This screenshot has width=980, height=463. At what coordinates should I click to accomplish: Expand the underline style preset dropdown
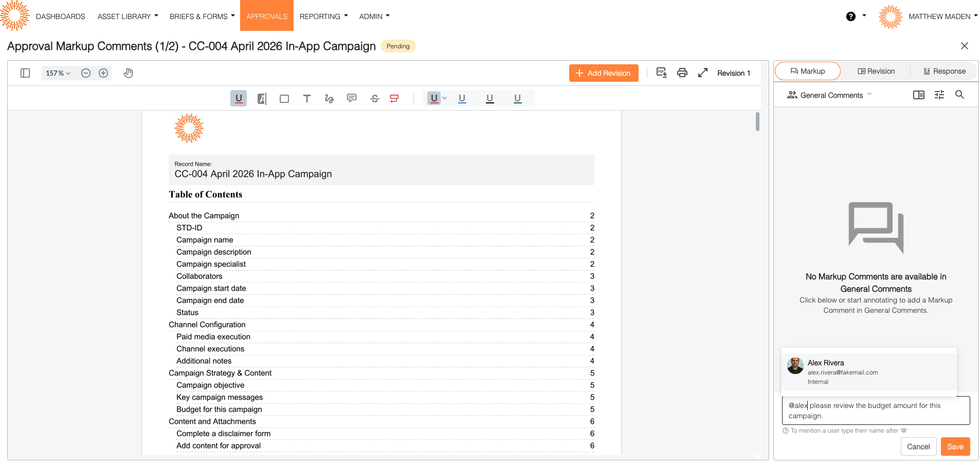(x=445, y=98)
